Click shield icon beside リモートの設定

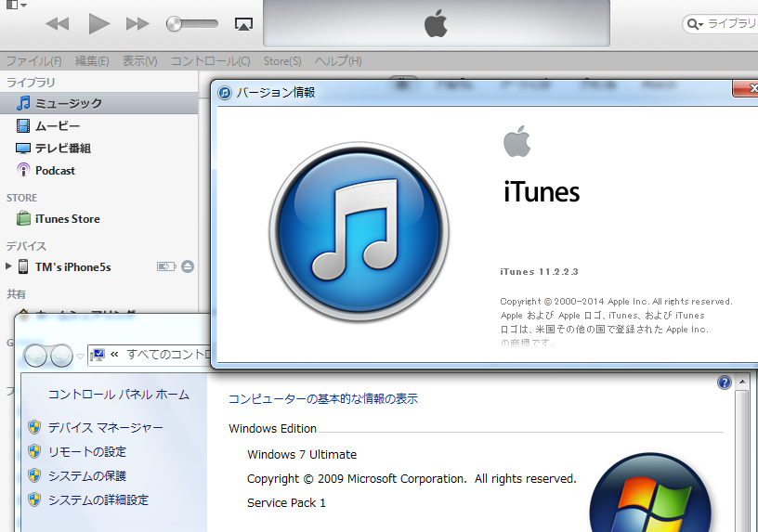coord(34,451)
